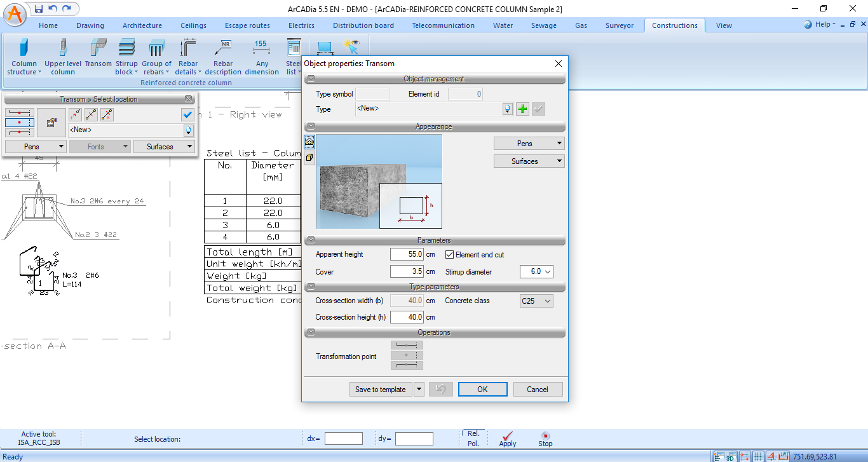Open the Electrics ribbon tab

click(301, 25)
